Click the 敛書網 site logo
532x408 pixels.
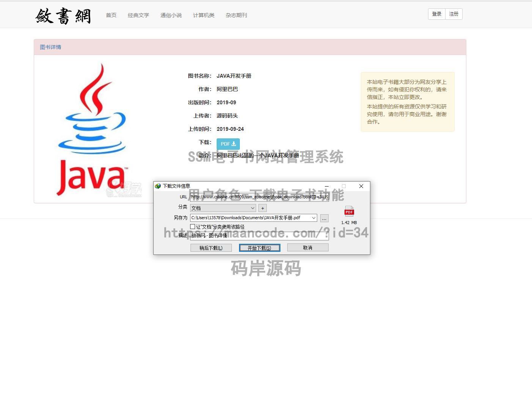click(x=63, y=16)
